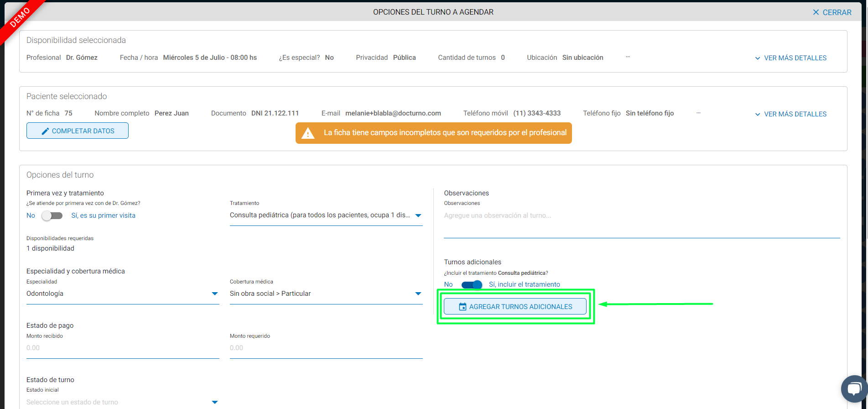Click the orange warning triangle icon
The height and width of the screenshot is (409, 868).
pyautogui.click(x=308, y=133)
